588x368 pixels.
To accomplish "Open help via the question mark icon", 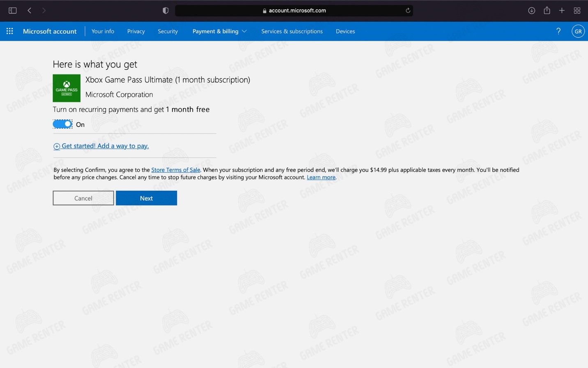I will (558, 31).
